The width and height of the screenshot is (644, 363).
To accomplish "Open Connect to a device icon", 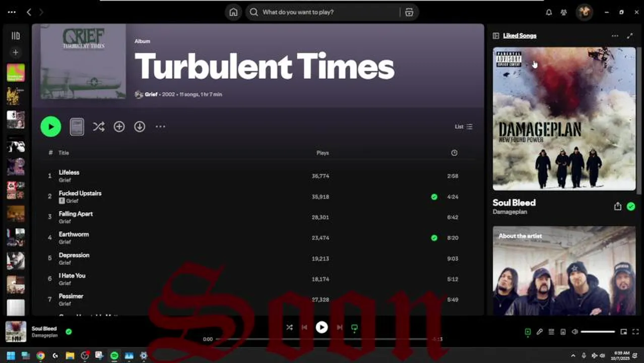I will (563, 332).
